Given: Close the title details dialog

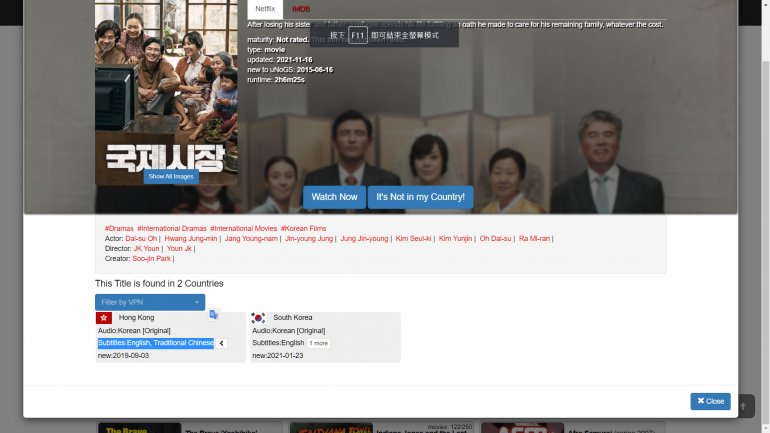Looking at the screenshot, I should pyautogui.click(x=710, y=401).
